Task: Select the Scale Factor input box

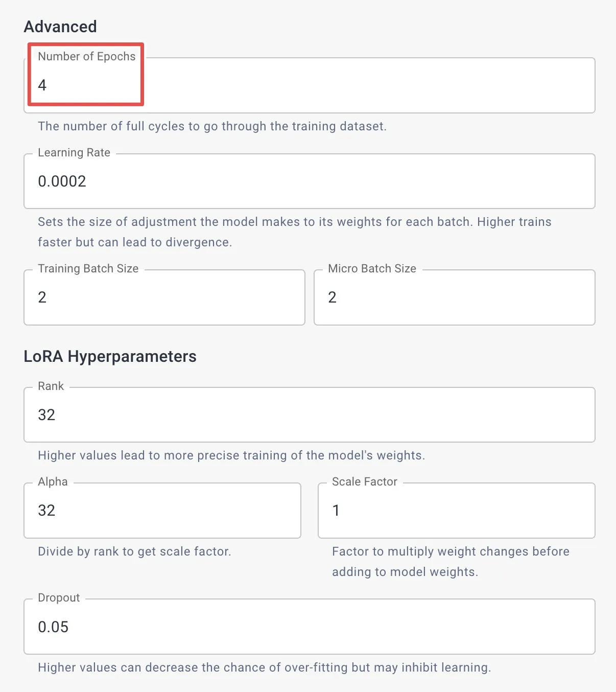Action: pos(457,511)
